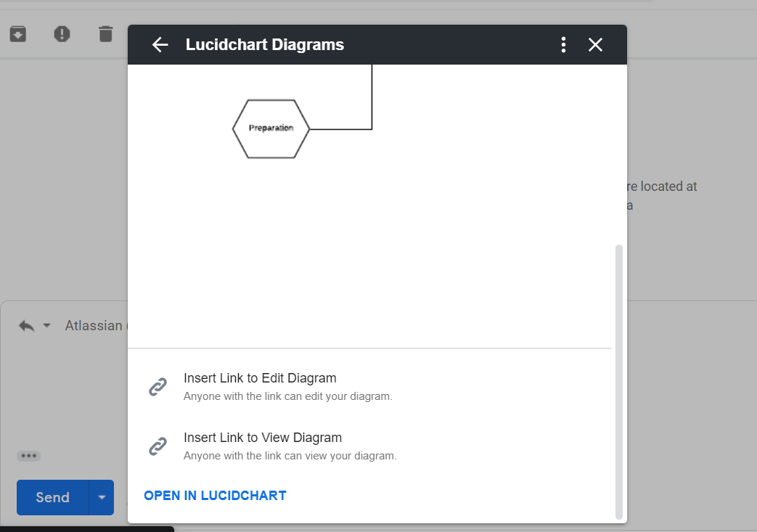Open diagram in Lucidchart

pos(215,495)
